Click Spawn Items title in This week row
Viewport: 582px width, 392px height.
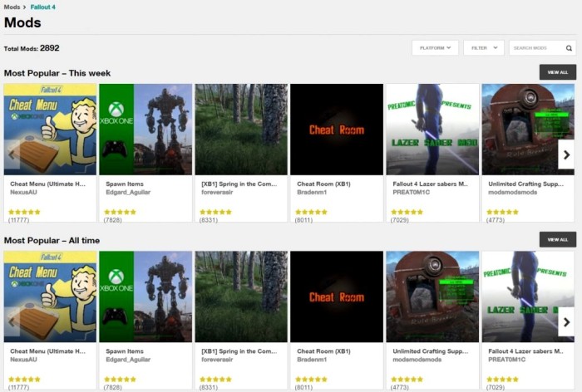point(125,184)
